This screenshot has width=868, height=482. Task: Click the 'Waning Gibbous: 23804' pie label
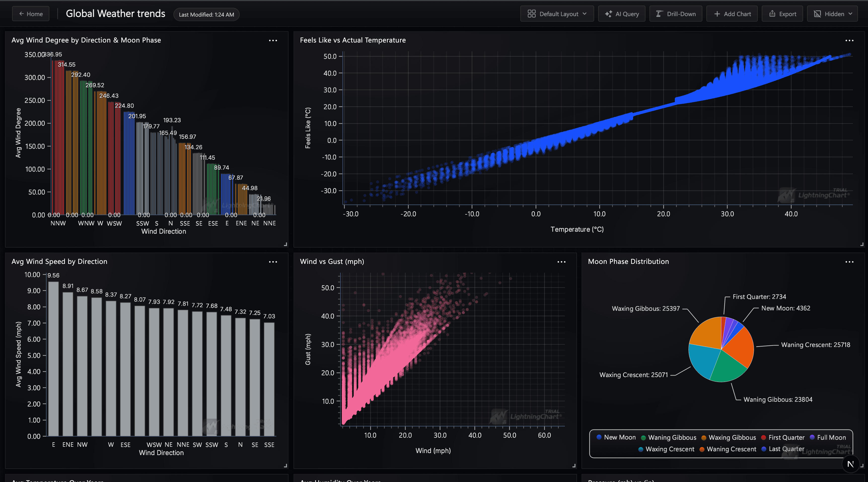coord(778,399)
